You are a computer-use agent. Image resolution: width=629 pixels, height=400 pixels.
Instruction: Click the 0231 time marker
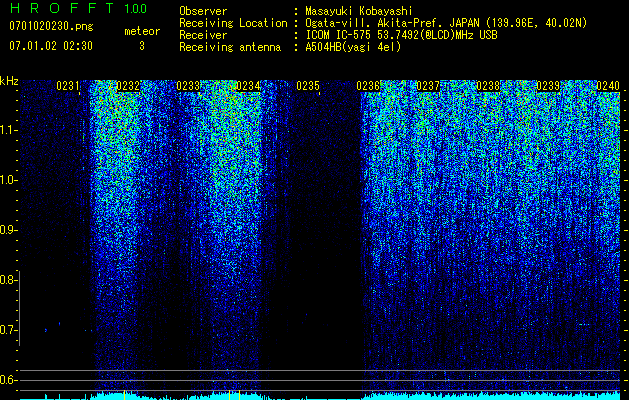click(x=68, y=86)
